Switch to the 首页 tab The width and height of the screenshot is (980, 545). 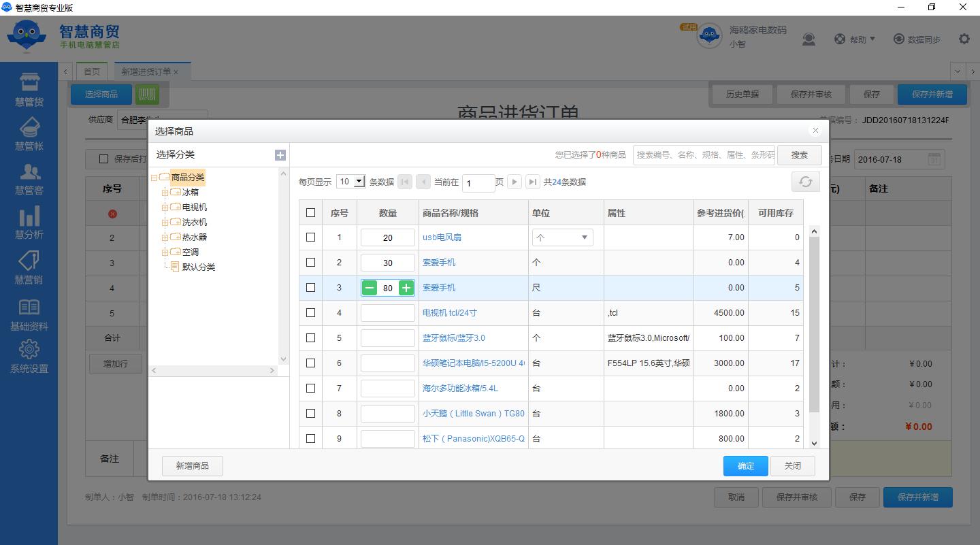click(x=92, y=71)
